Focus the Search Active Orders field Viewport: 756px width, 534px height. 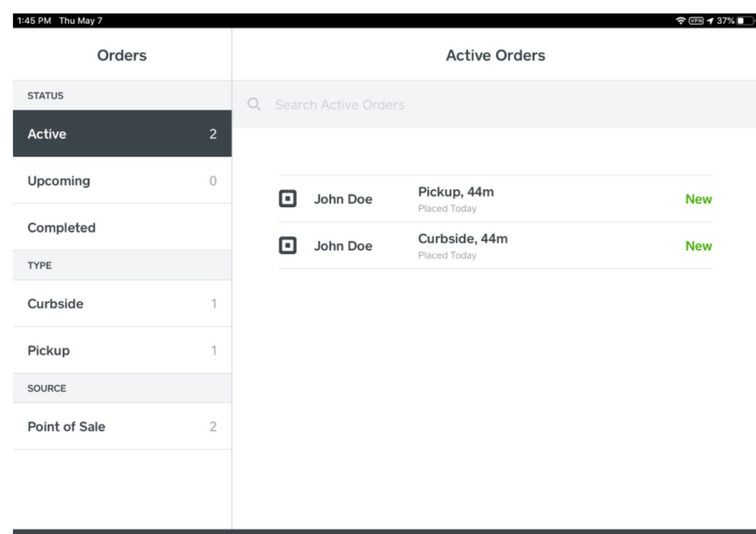point(494,104)
